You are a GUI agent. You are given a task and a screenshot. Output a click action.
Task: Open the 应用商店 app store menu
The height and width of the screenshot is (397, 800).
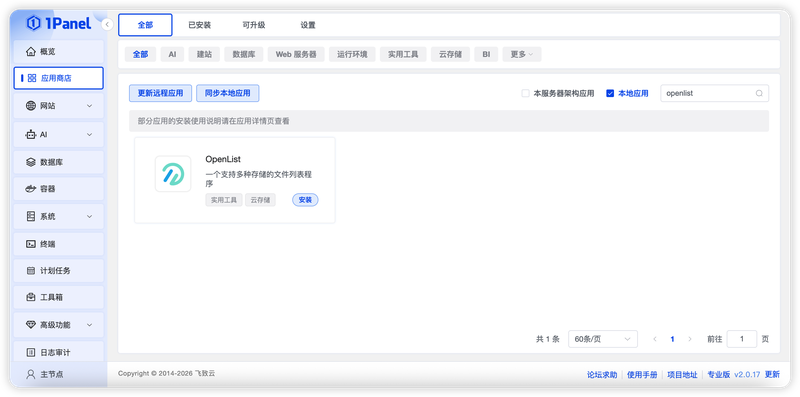click(x=59, y=78)
